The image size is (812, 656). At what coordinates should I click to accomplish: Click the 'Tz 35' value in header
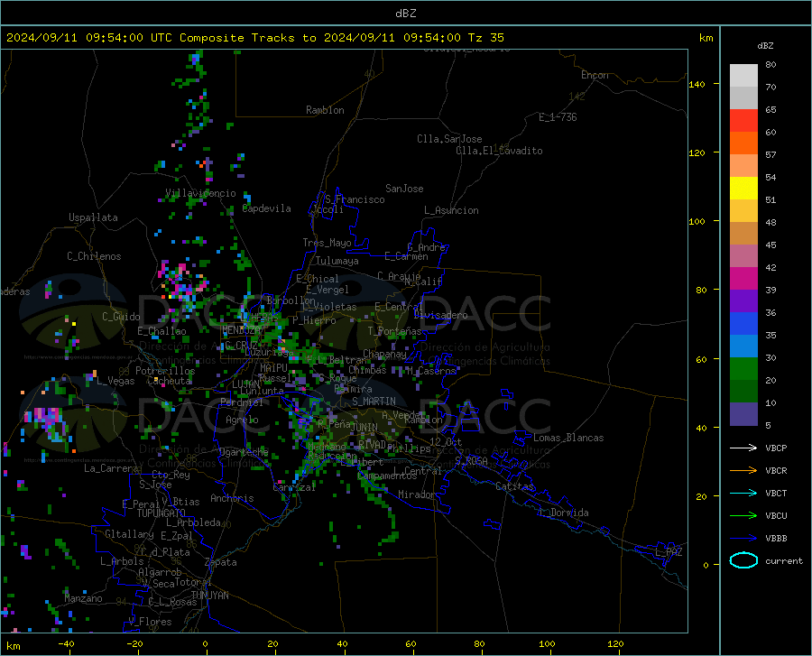point(485,38)
